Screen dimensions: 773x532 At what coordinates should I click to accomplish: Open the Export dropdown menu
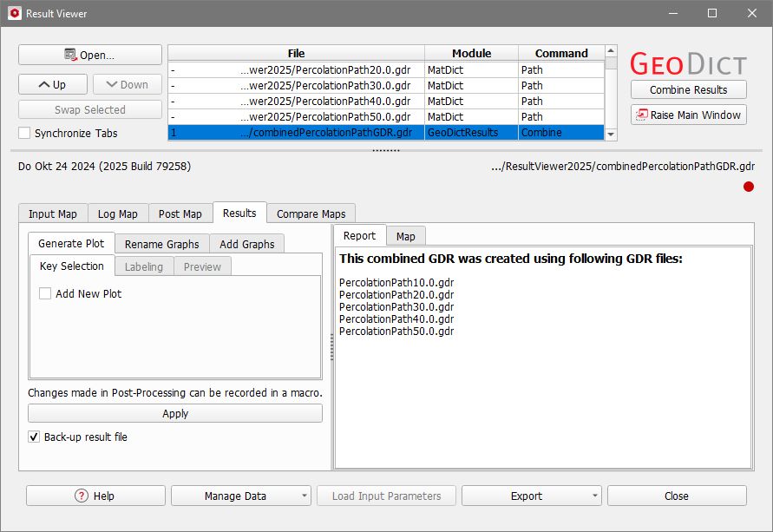(531, 496)
